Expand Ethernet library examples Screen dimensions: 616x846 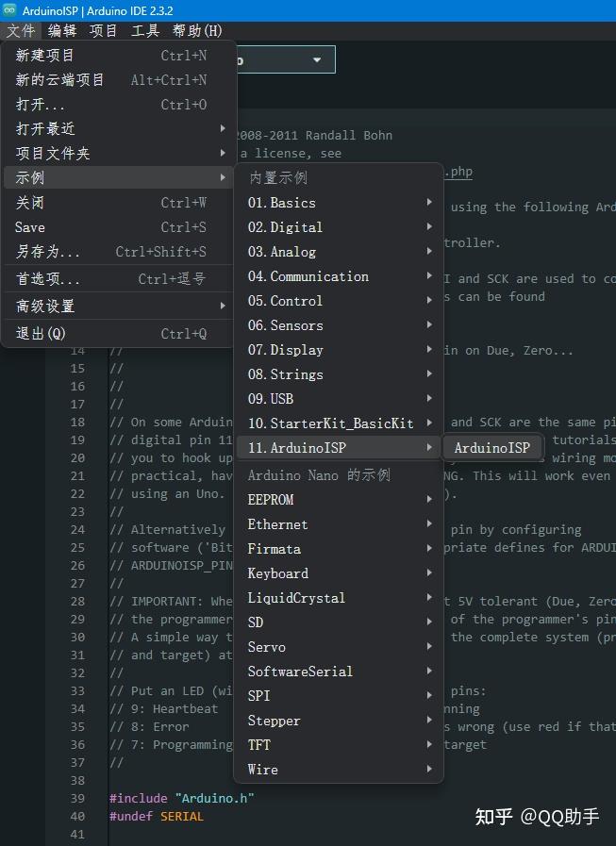(x=339, y=523)
